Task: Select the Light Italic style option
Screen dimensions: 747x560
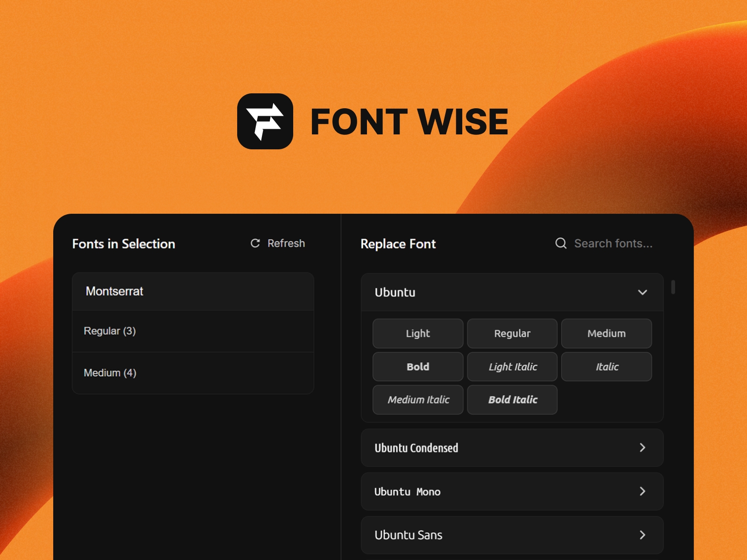Action: [x=512, y=366]
